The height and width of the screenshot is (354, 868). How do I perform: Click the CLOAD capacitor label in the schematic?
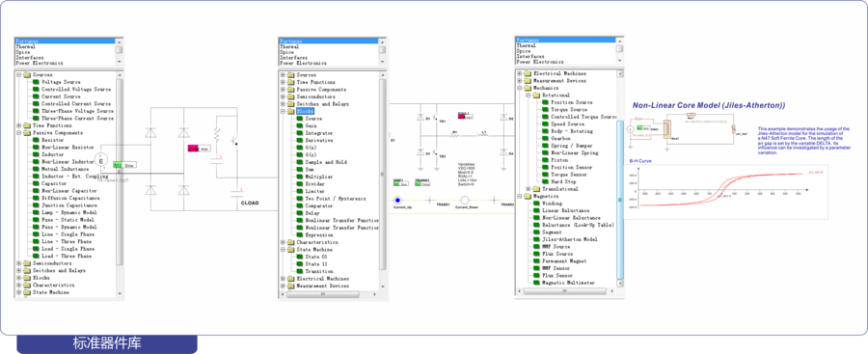coord(250,204)
